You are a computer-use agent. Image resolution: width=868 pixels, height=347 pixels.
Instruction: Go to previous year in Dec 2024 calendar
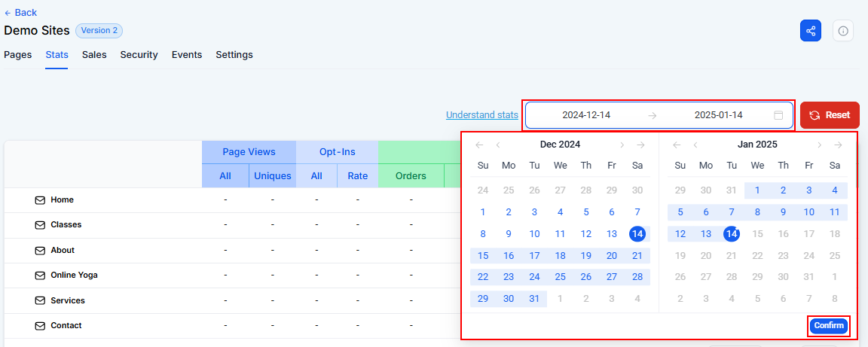[479, 145]
